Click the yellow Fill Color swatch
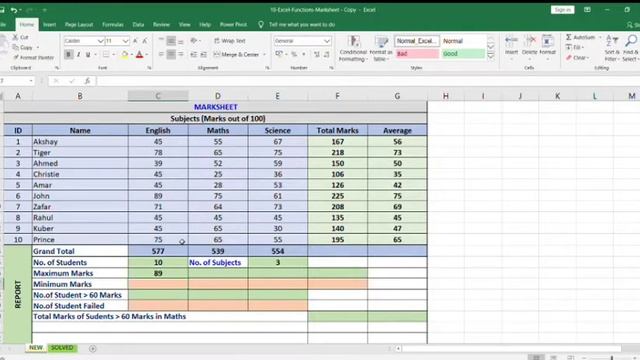This screenshot has width=640, height=360. (x=124, y=54)
